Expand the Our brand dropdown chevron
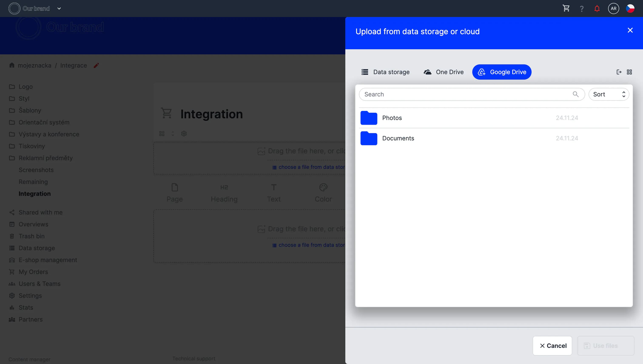This screenshot has width=643, height=364. tap(59, 8)
